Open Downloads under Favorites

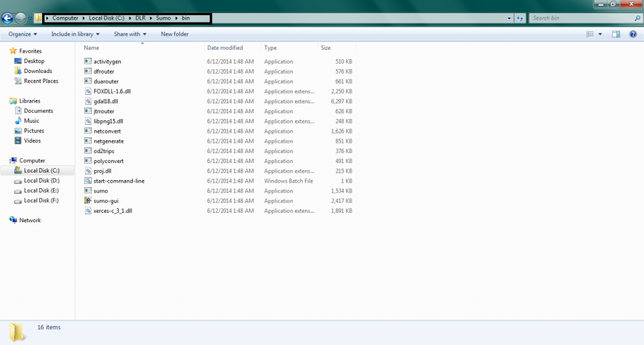tap(38, 71)
